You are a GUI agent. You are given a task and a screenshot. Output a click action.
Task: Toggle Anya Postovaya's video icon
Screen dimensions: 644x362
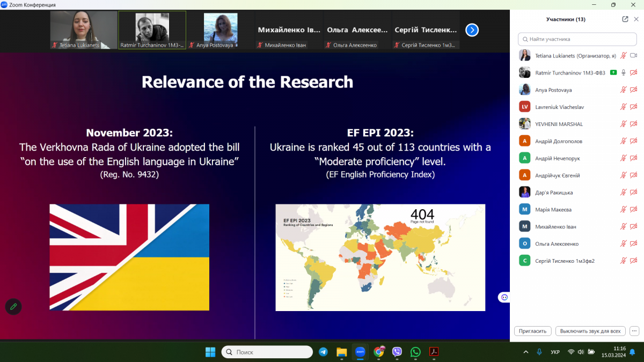click(x=633, y=90)
